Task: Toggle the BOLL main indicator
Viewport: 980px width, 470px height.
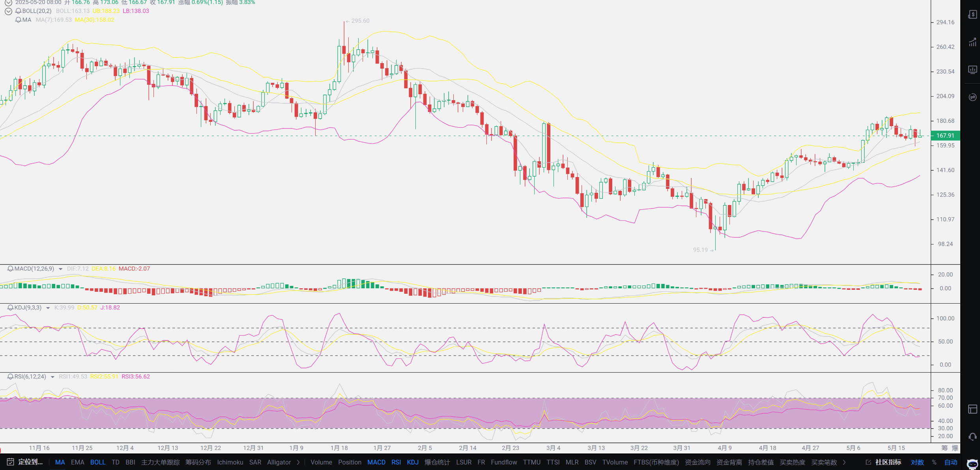Action: pyautogui.click(x=98, y=462)
